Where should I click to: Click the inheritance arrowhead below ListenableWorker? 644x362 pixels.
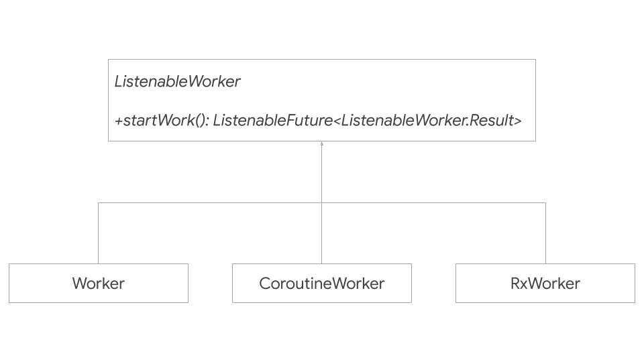(x=322, y=143)
